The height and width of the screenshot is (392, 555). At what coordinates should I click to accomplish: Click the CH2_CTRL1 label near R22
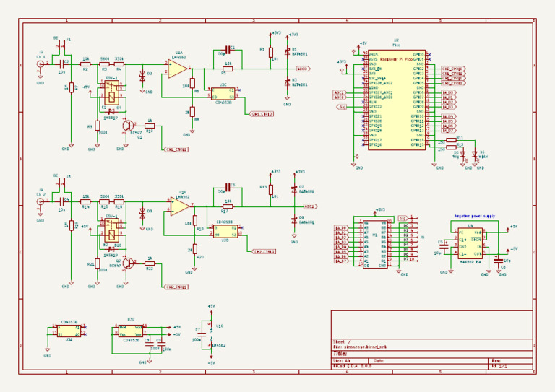[177, 287]
